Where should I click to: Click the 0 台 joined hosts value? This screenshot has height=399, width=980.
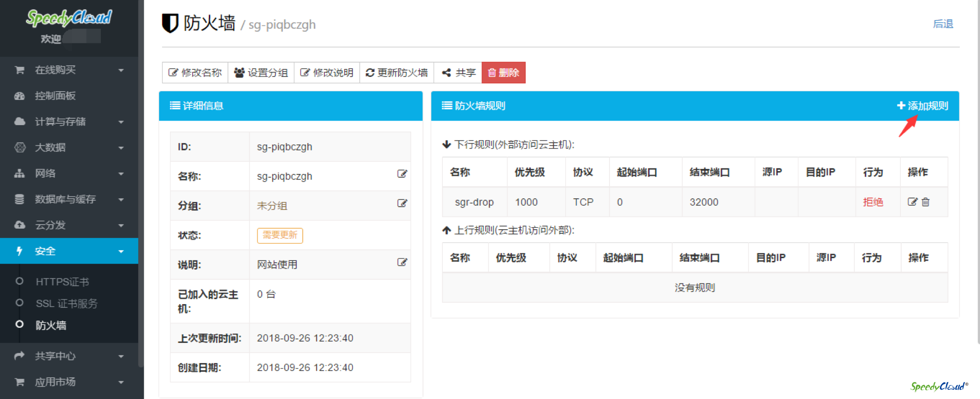click(x=266, y=294)
